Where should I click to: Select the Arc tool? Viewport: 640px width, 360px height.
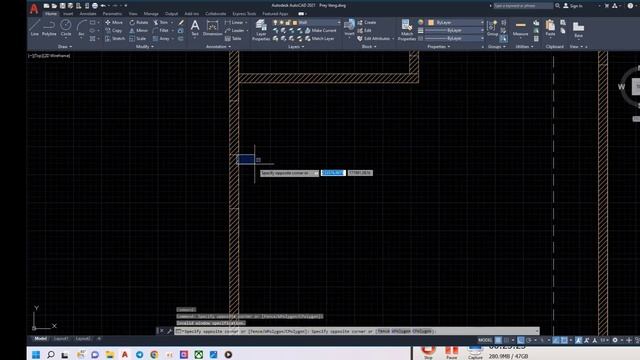(81, 28)
